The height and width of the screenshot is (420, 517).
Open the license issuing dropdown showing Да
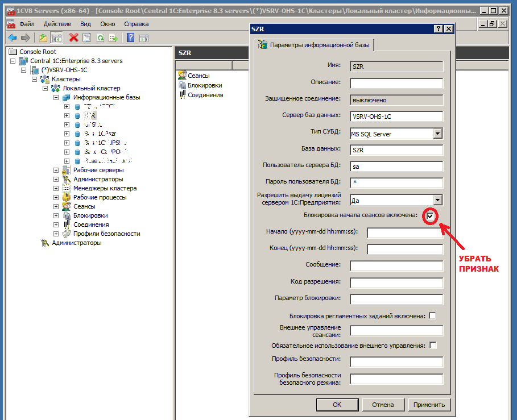[x=437, y=200]
